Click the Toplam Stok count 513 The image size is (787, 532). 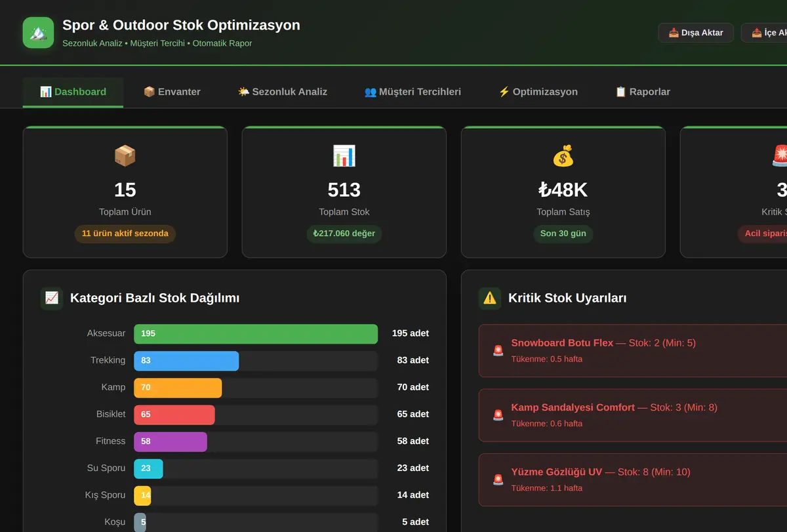pos(344,190)
